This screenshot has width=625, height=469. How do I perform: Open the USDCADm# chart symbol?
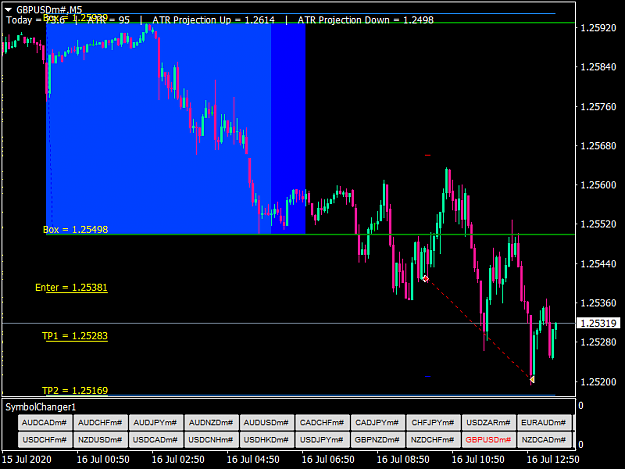click(155, 440)
